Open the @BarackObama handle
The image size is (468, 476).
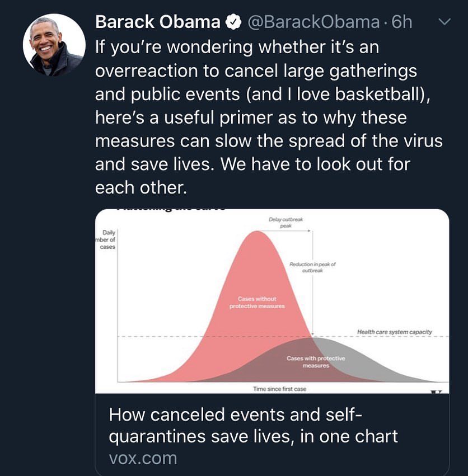point(313,22)
